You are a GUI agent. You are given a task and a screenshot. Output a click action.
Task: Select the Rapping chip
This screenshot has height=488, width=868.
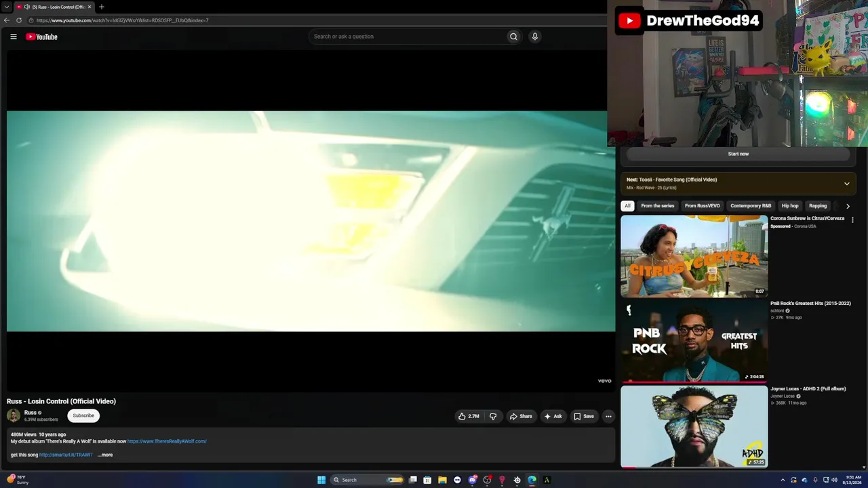tap(818, 206)
